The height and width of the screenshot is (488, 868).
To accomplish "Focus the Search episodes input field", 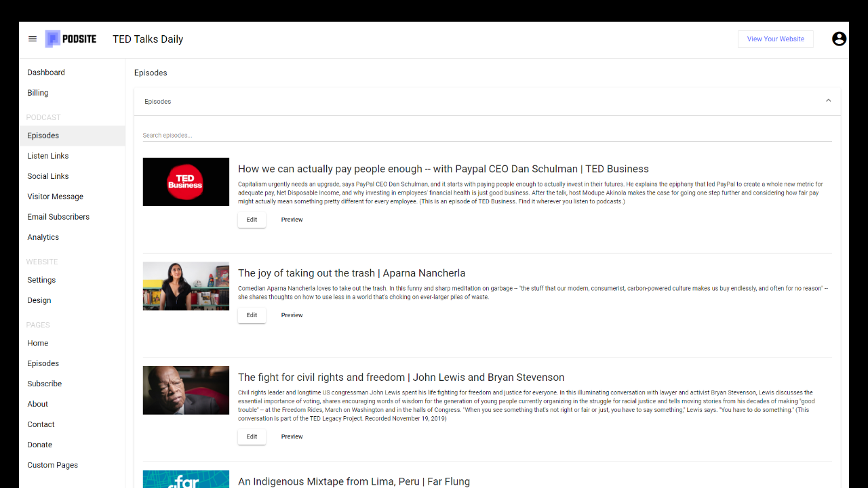I will coord(486,136).
